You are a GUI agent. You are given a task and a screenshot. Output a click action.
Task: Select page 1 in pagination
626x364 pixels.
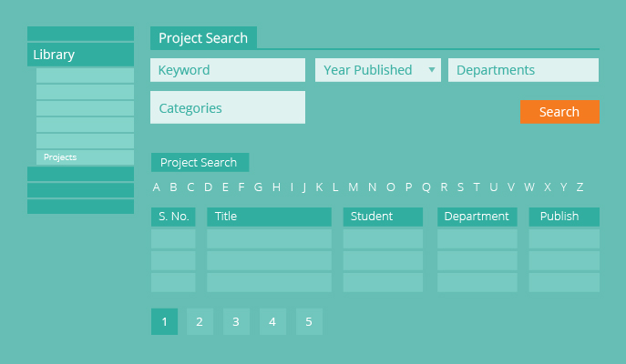click(x=164, y=321)
